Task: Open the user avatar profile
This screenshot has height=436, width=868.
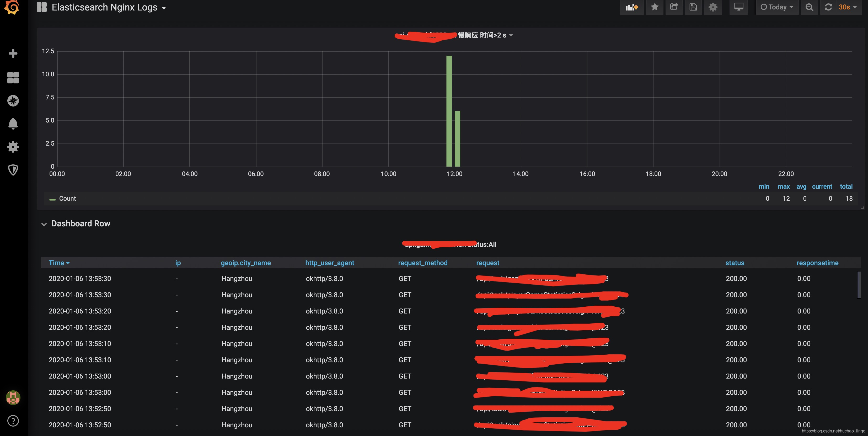Action: (13, 397)
